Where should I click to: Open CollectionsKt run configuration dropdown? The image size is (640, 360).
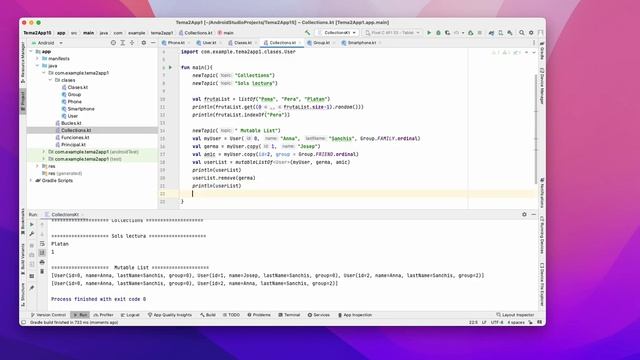337,33
